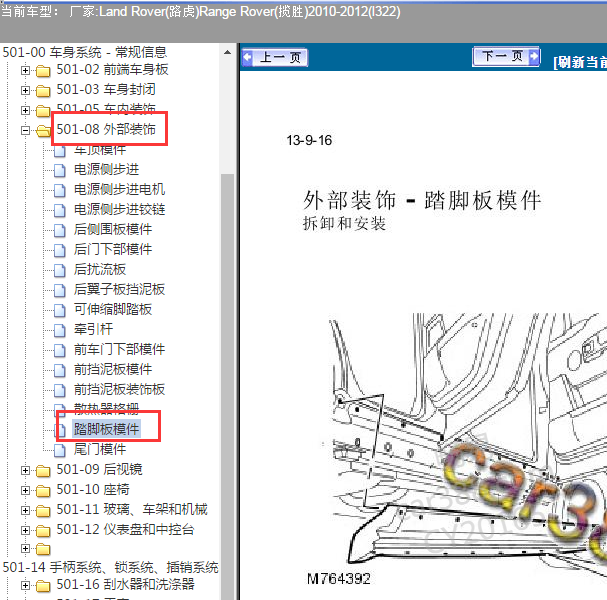Image resolution: width=607 pixels, height=600 pixels.
Task: Click the 刷新当前 refresh link
Action: click(580, 62)
